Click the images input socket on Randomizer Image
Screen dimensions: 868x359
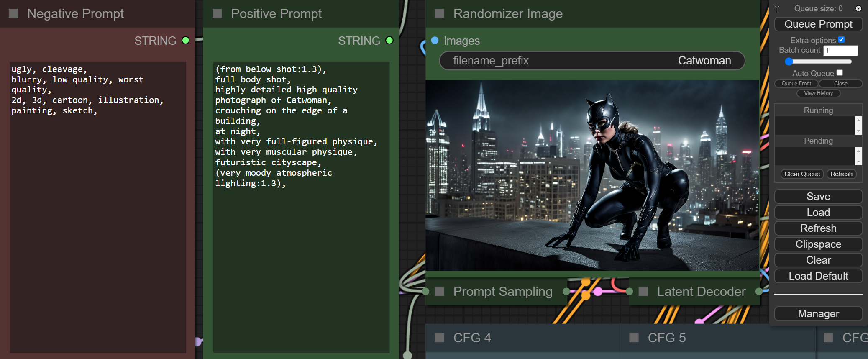435,41
